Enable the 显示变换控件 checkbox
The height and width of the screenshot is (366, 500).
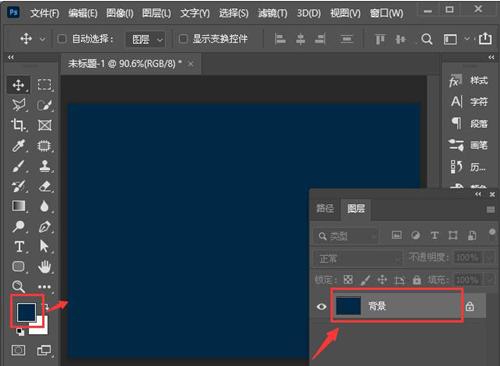click(x=183, y=39)
